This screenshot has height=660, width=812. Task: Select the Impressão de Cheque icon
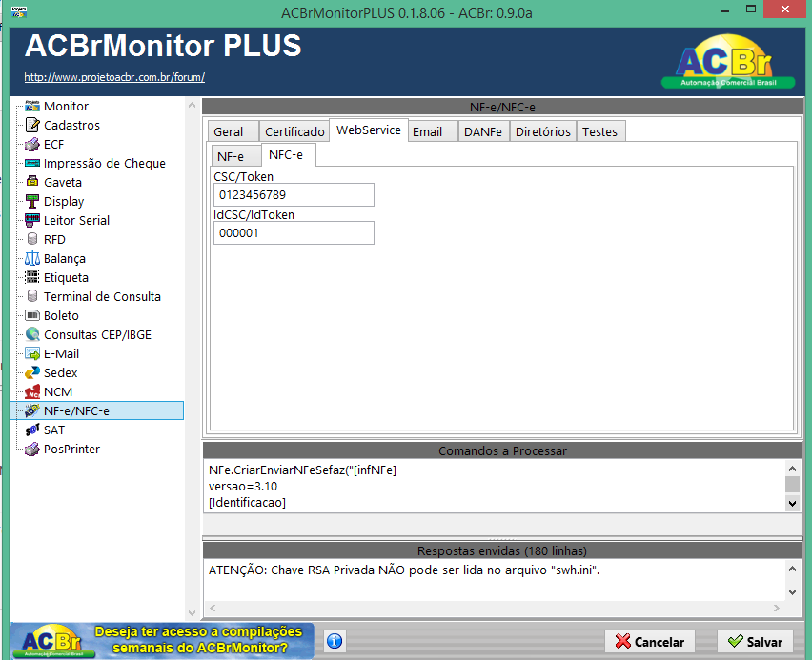click(x=32, y=164)
